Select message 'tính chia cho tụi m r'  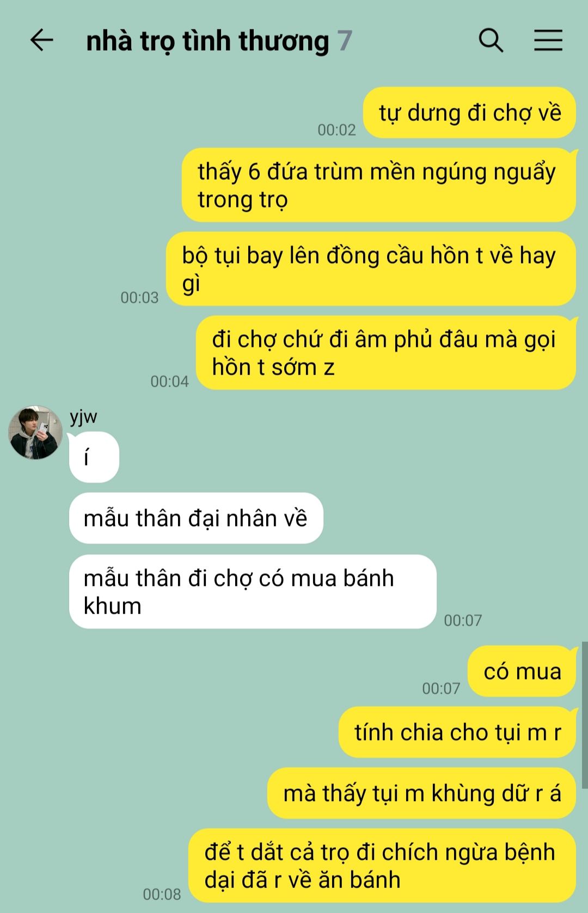click(457, 732)
